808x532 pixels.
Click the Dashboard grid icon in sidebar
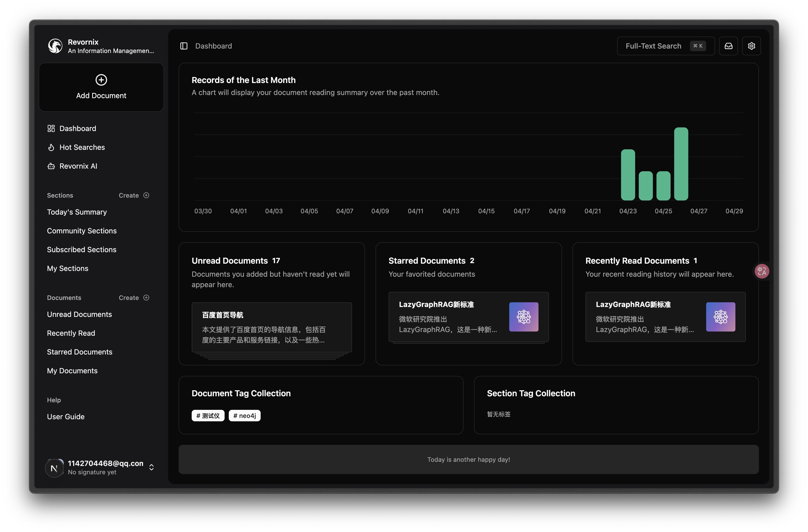click(51, 128)
